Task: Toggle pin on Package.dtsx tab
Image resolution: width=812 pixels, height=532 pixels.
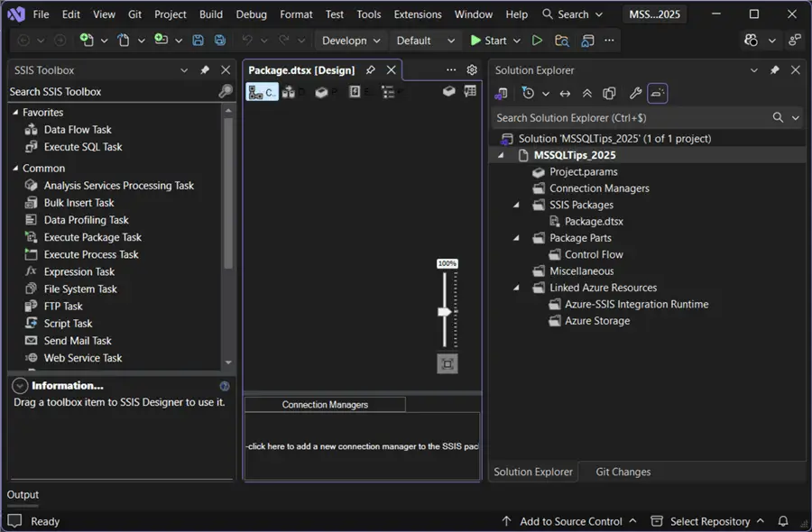Action: click(x=370, y=69)
